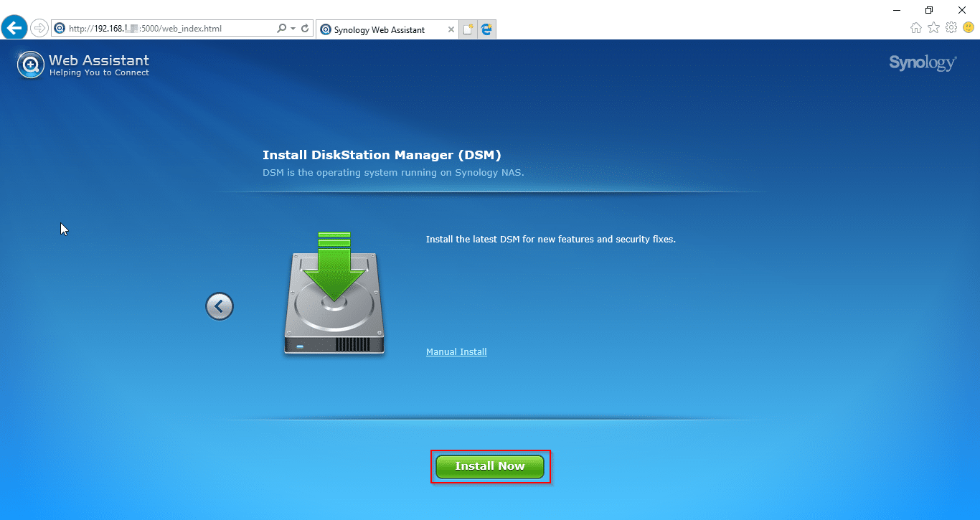980x520 pixels.
Task: Open a new tab button
Action: (468, 29)
